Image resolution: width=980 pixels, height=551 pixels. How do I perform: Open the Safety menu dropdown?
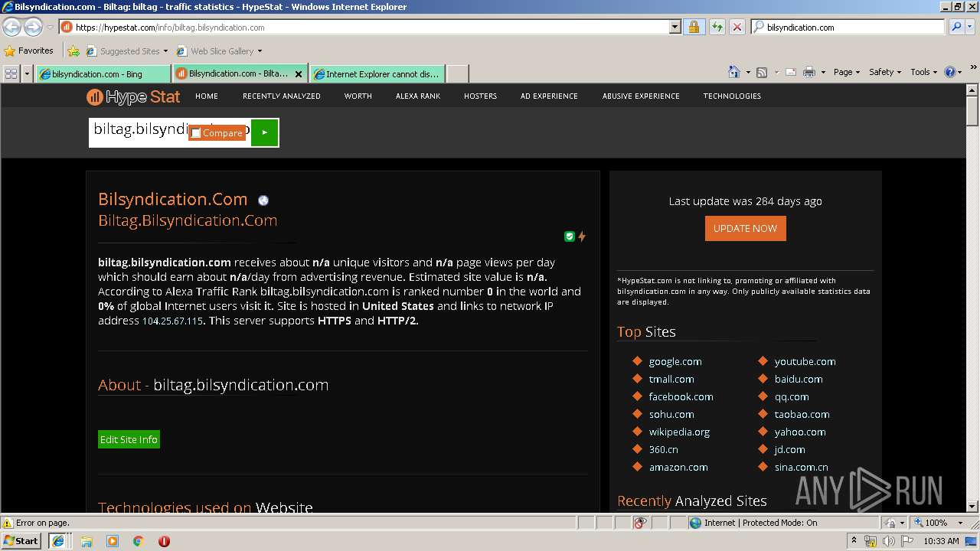(x=884, y=72)
